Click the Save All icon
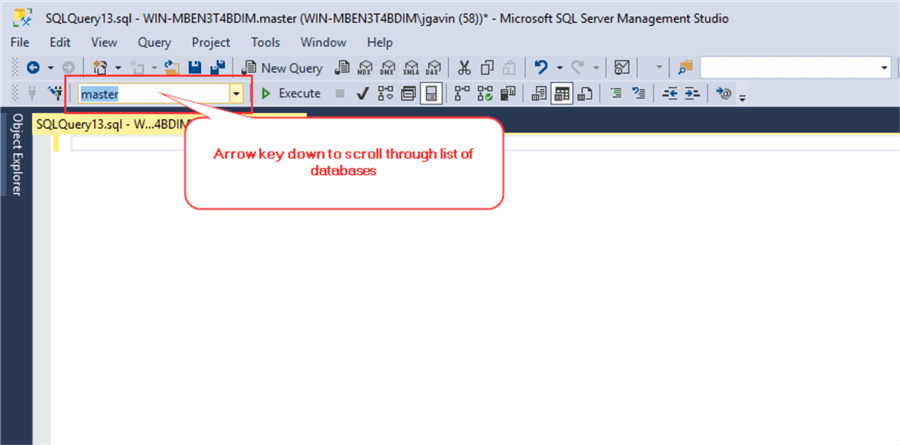Screen dimensions: 900x445 click(x=218, y=68)
